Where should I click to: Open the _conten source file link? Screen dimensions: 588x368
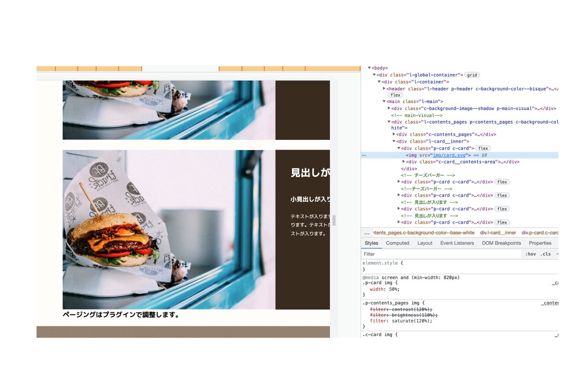(x=550, y=303)
